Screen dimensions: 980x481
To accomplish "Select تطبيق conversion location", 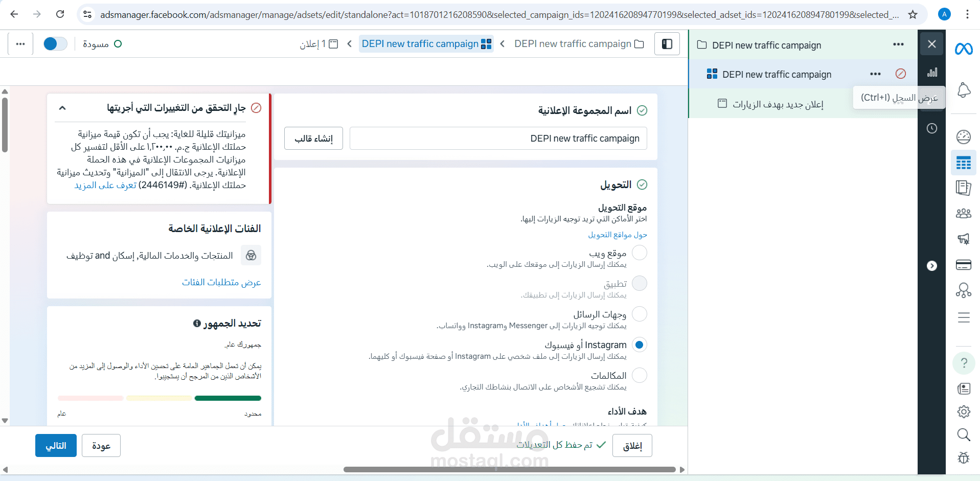I will pos(640,283).
